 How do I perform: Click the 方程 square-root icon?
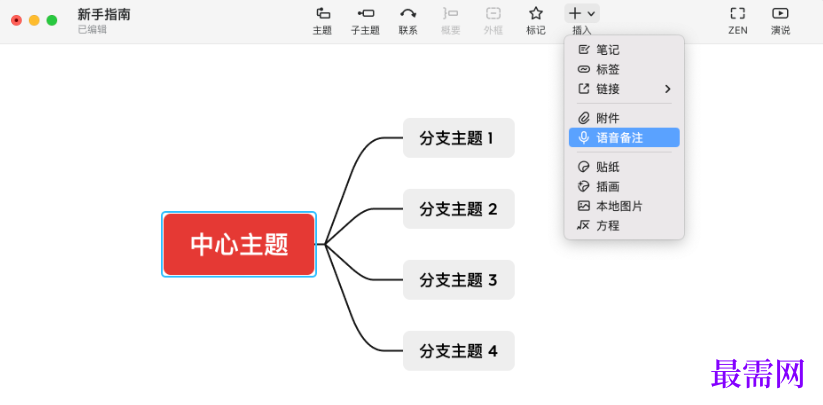(x=584, y=226)
